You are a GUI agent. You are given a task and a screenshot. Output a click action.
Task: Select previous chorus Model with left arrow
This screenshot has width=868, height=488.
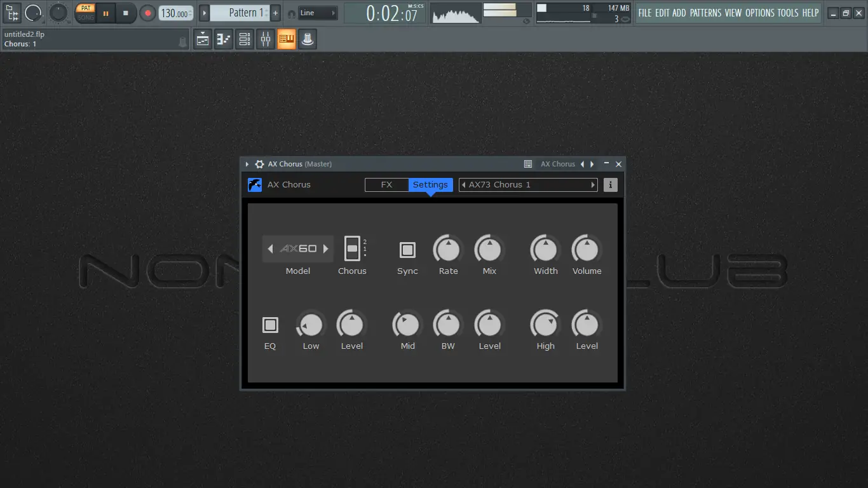[270, 249]
